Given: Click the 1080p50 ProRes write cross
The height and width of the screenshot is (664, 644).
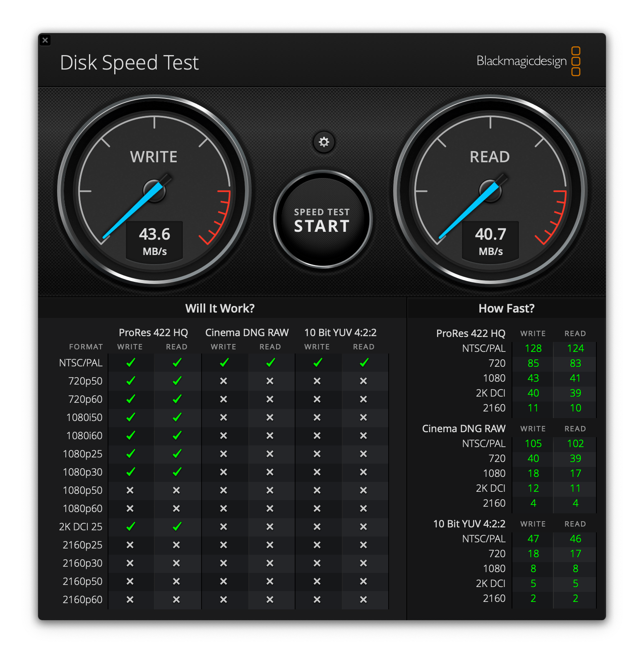Looking at the screenshot, I should pos(130,490).
